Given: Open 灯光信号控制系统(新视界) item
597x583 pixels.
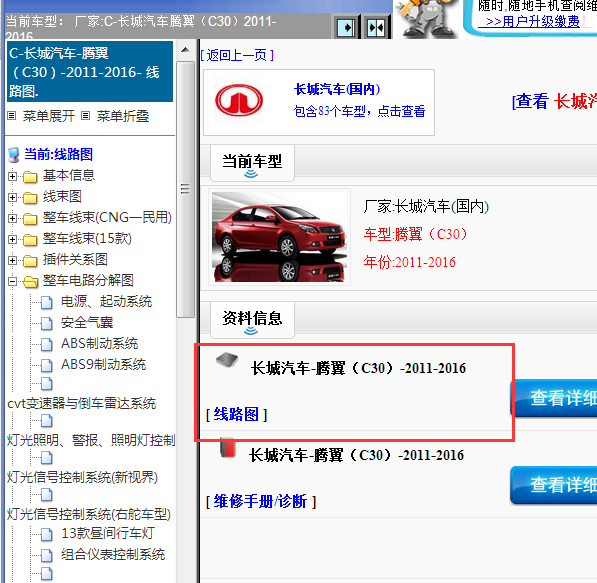Looking at the screenshot, I should pyautogui.click(x=82, y=478).
